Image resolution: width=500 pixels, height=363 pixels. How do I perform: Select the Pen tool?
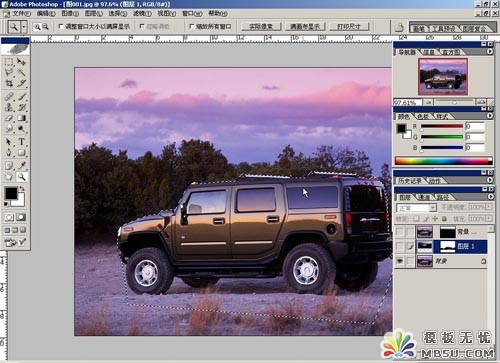click(9, 153)
